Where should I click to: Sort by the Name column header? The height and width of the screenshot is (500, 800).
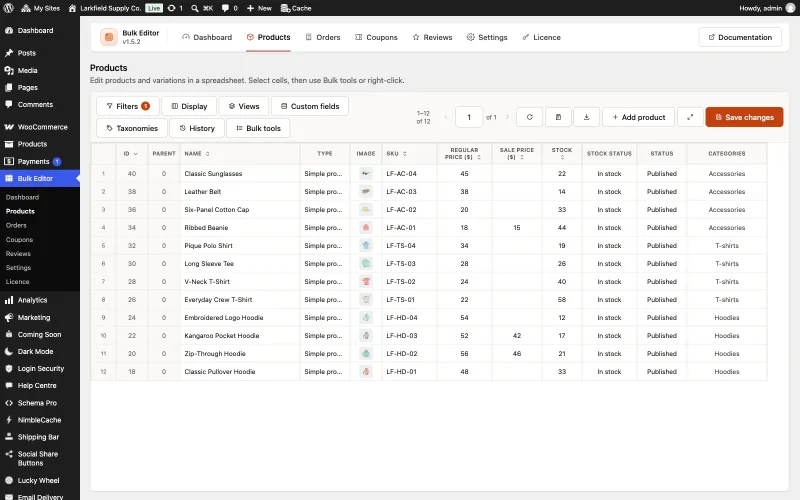(240, 154)
